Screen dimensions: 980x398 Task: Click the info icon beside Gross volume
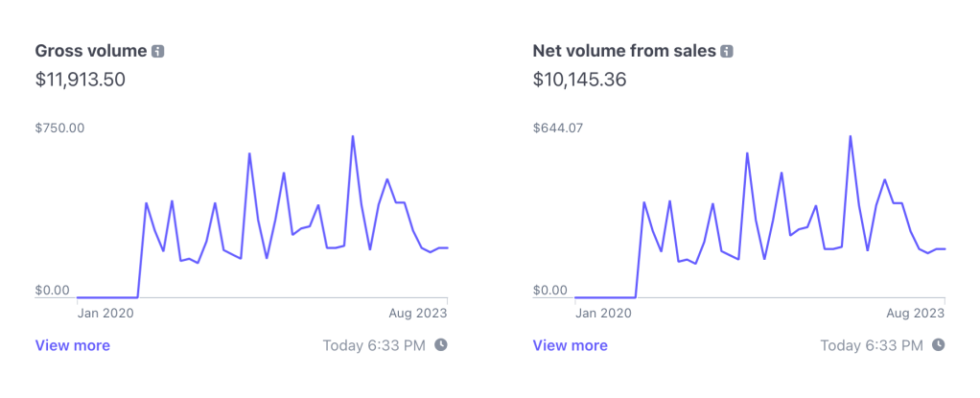click(158, 51)
